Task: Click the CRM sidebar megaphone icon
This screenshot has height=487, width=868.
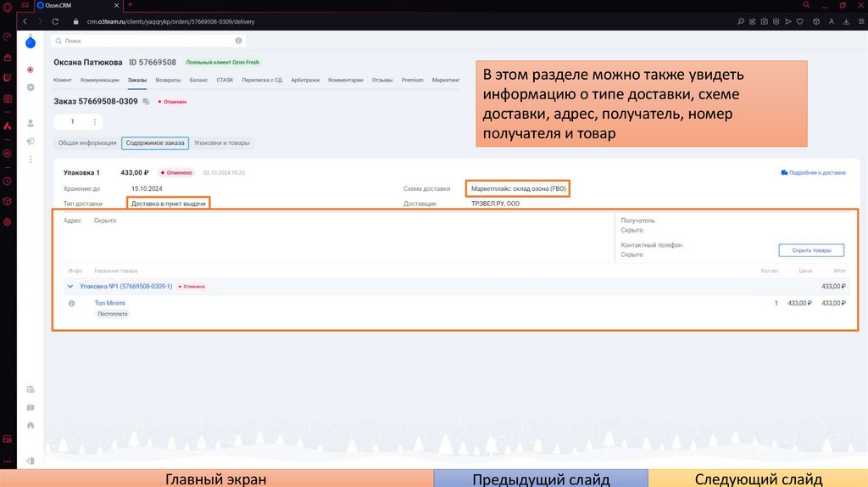Action: [31, 142]
